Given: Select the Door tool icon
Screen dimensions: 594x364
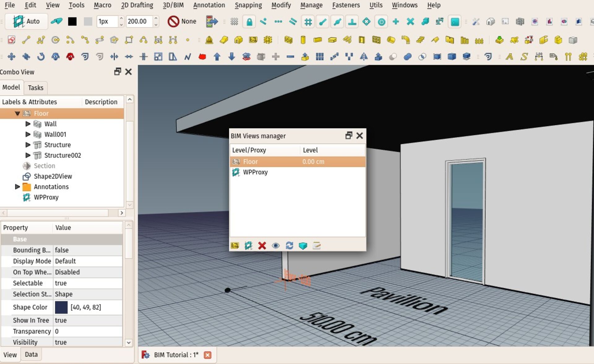Looking at the screenshot, I should 362,40.
